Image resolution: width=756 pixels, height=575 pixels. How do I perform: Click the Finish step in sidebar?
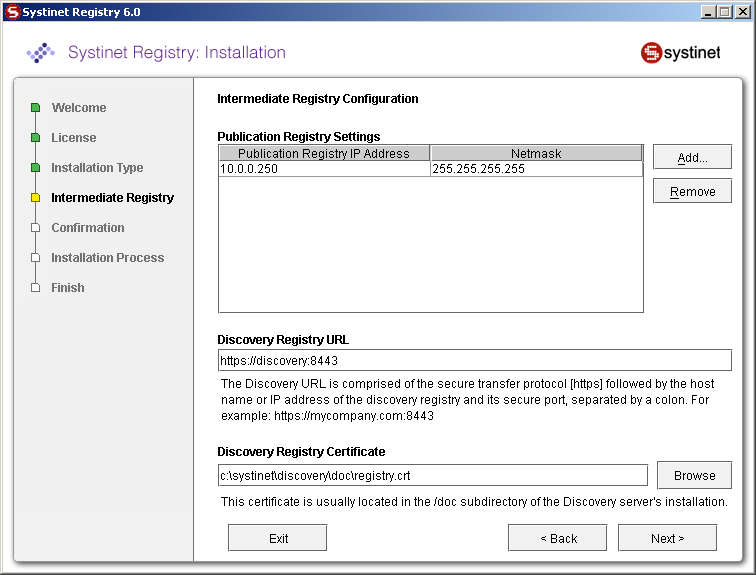pos(68,288)
